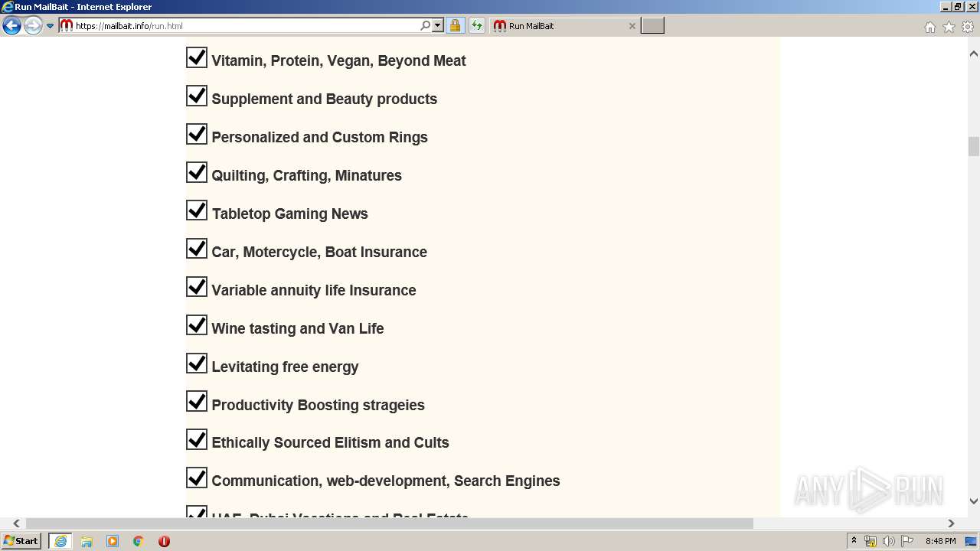Image resolution: width=980 pixels, height=551 pixels.
Task: Uncheck Wine tasting and Van Life
Action: click(x=197, y=325)
